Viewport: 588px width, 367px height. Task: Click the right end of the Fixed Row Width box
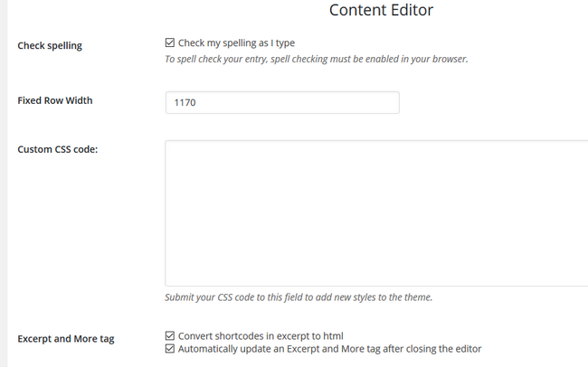tap(395, 102)
